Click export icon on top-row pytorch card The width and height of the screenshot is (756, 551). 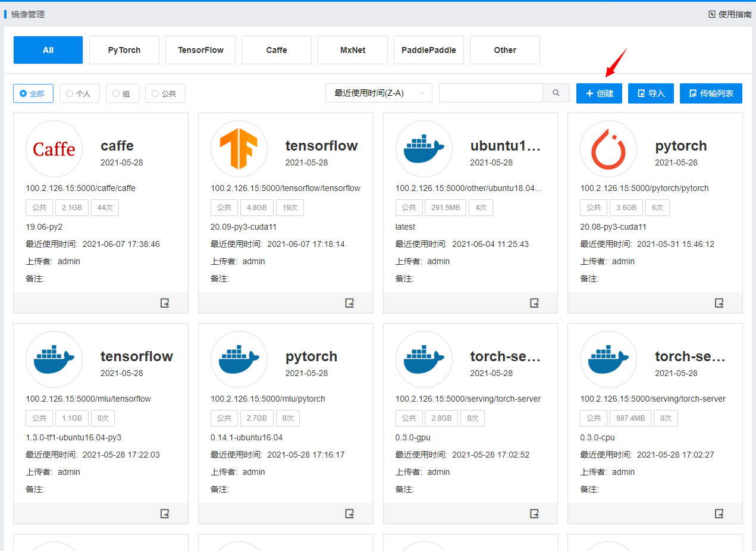coord(719,303)
